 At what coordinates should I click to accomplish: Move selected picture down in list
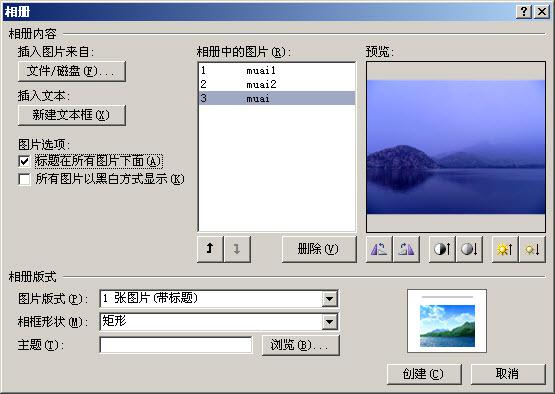click(238, 249)
